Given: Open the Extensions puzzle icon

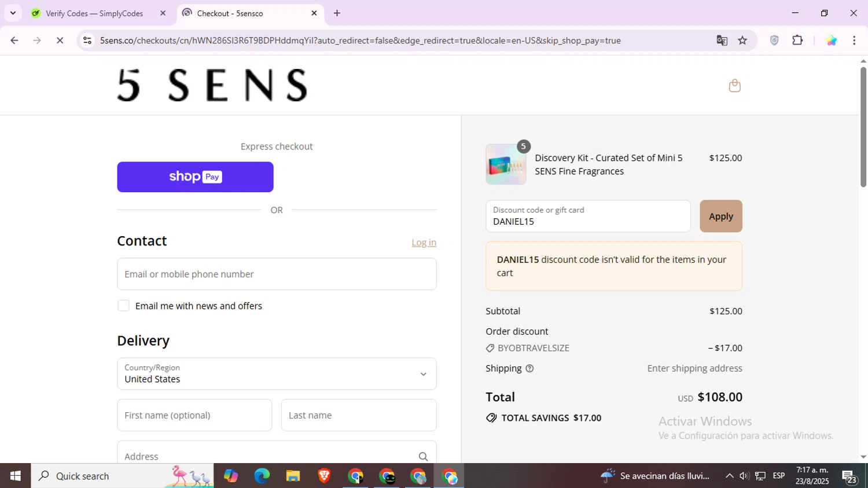Looking at the screenshot, I should (797, 41).
